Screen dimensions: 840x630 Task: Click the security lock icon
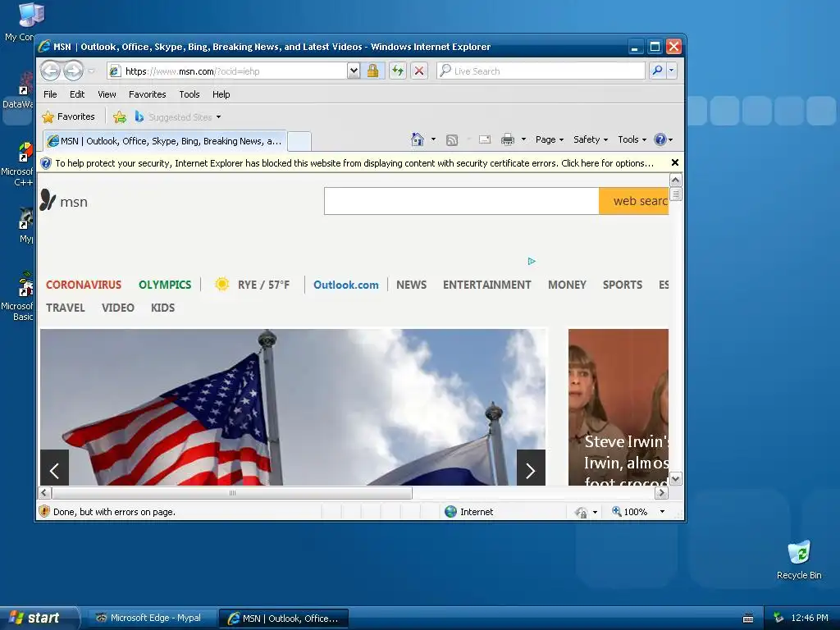pyautogui.click(x=373, y=71)
